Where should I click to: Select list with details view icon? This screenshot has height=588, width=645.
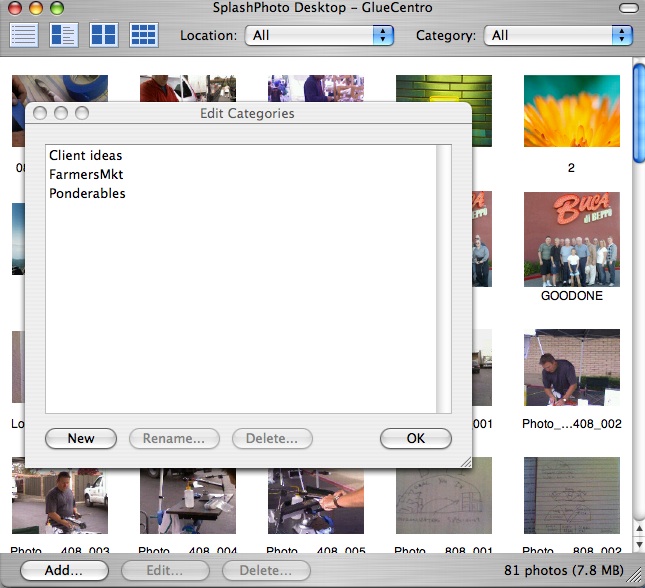pos(64,34)
